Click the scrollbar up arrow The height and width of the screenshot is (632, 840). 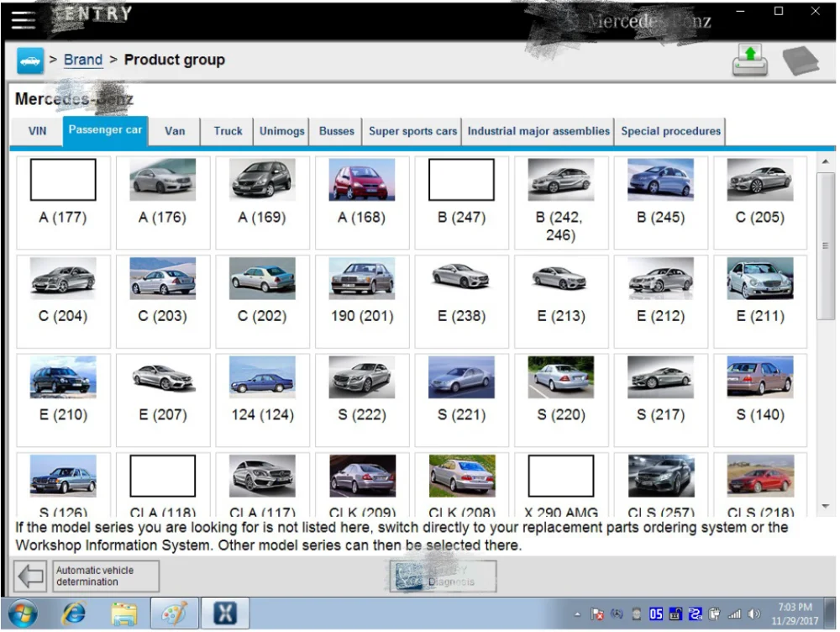[x=826, y=161]
